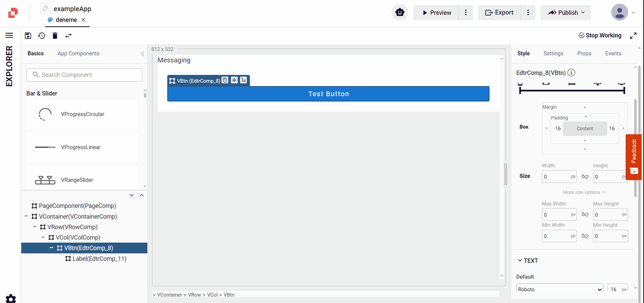Screen dimensions: 644x303
Task: Toggle the link between Width and Height
Action: tap(585, 177)
